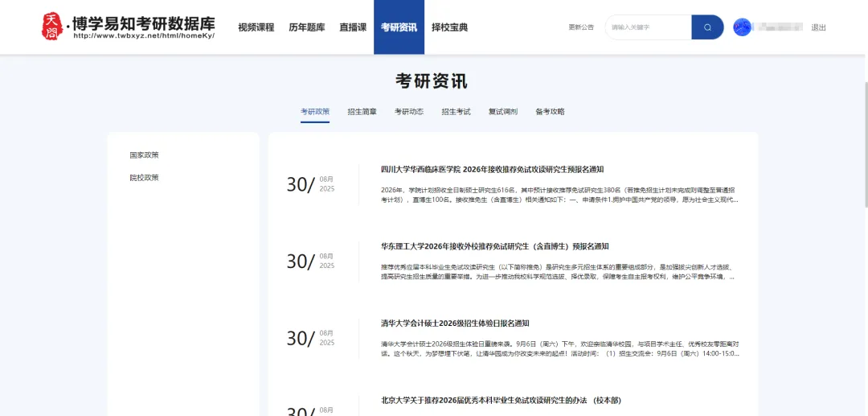Click 退出 to log out
The height and width of the screenshot is (416, 868).
point(818,27)
